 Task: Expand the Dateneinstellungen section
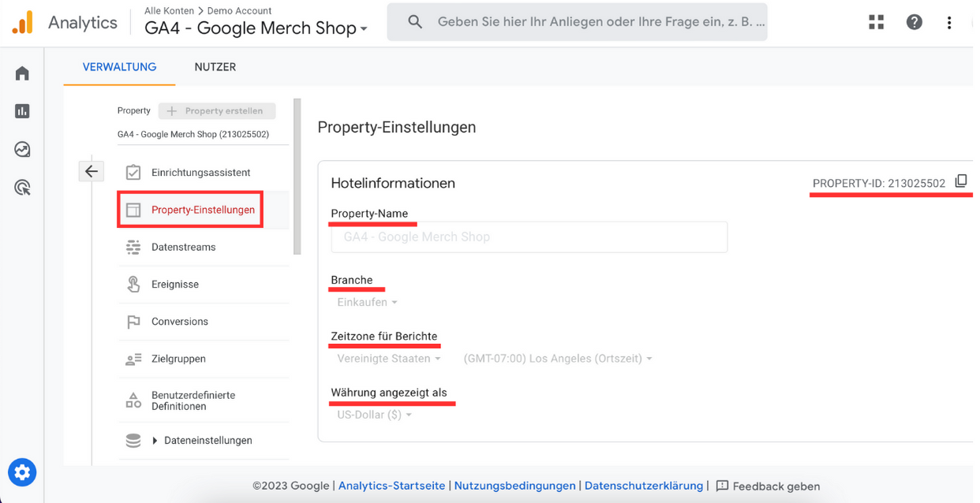155,441
